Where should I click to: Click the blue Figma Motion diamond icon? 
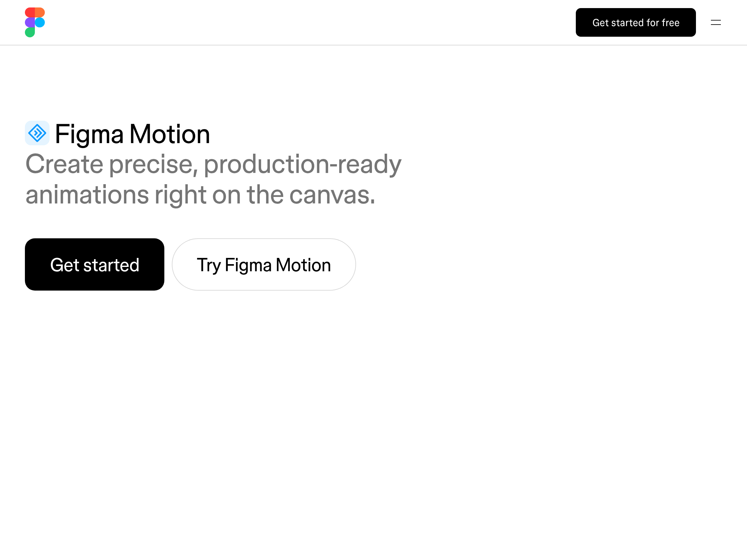(x=37, y=133)
